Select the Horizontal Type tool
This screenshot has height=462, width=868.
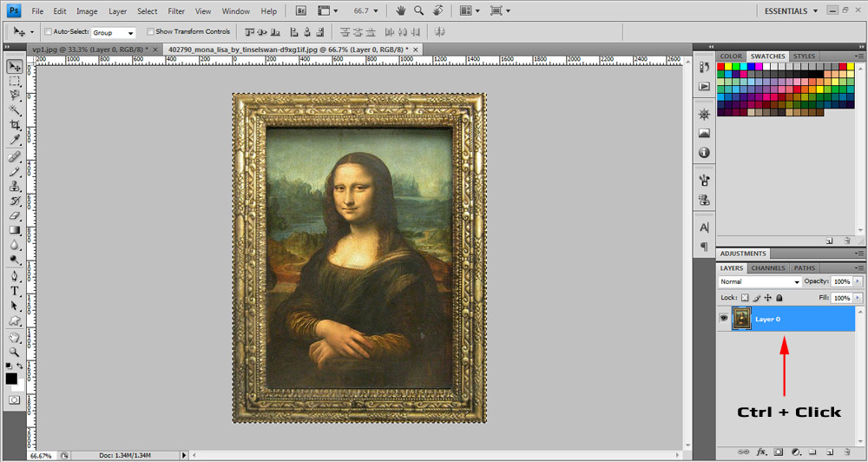tap(15, 291)
